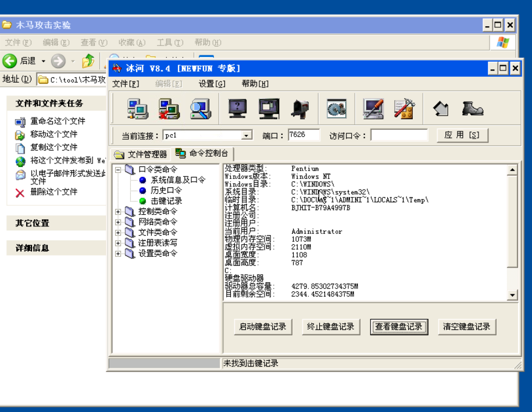Click the local settings hammer tools icon
Viewport: 532px width, 412px height.
click(x=405, y=109)
